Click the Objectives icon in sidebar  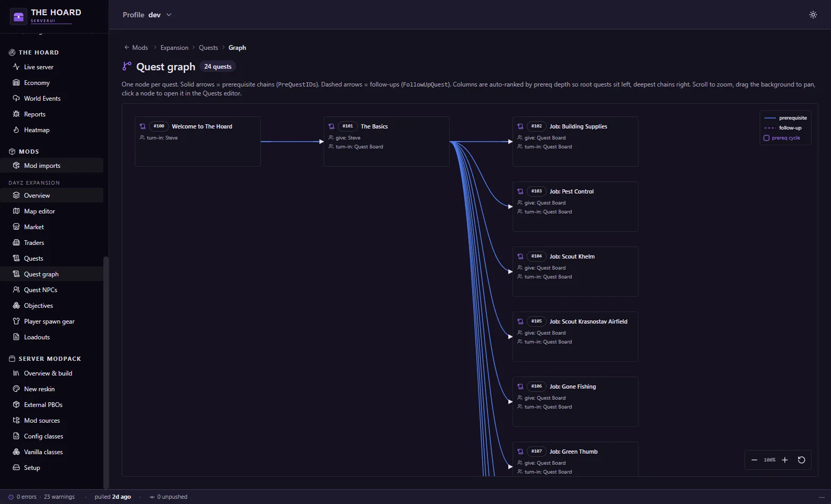point(16,306)
